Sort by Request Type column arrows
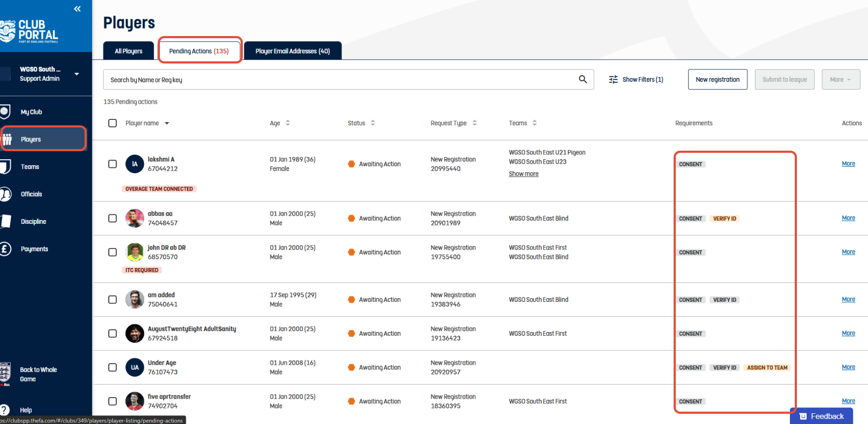The image size is (868, 424). 474,123
